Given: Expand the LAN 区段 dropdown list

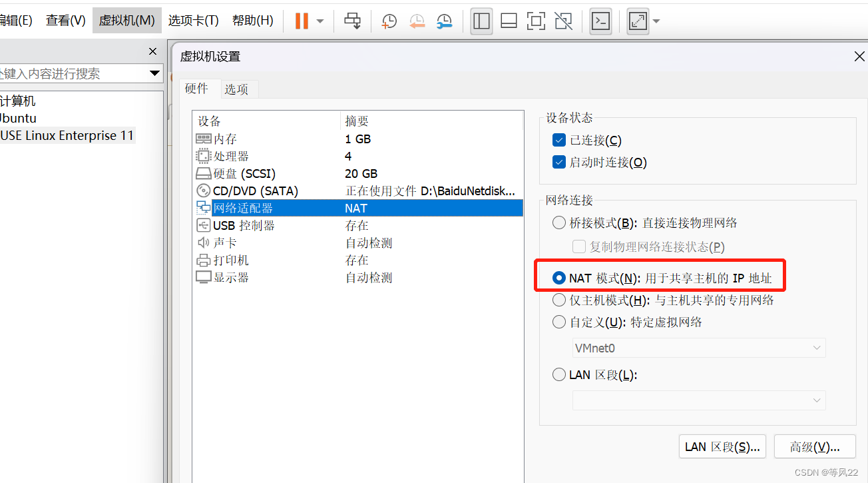Looking at the screenshot, I should coord(817,400).
